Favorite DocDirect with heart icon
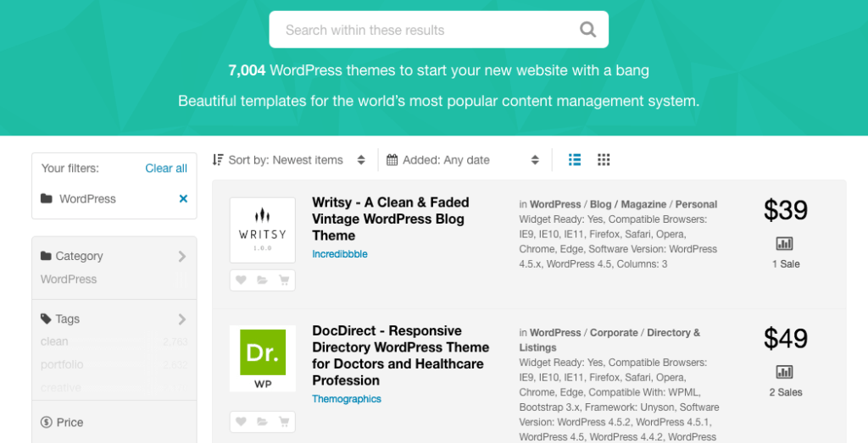868x443 pixels. 241,422
